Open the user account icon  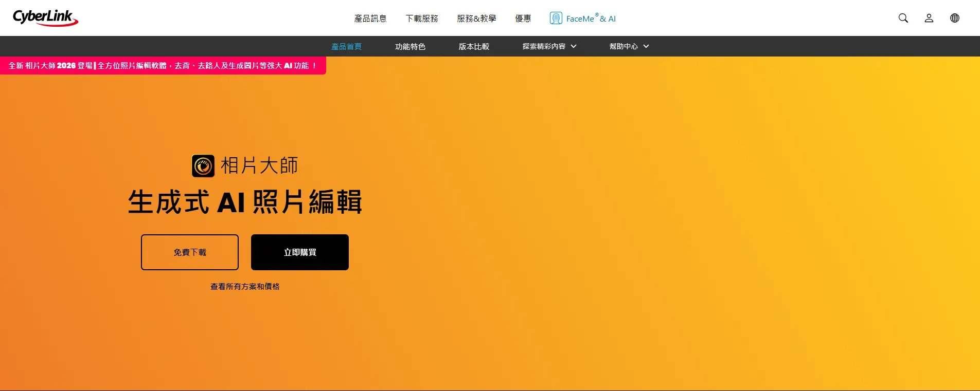pos(929,18)
